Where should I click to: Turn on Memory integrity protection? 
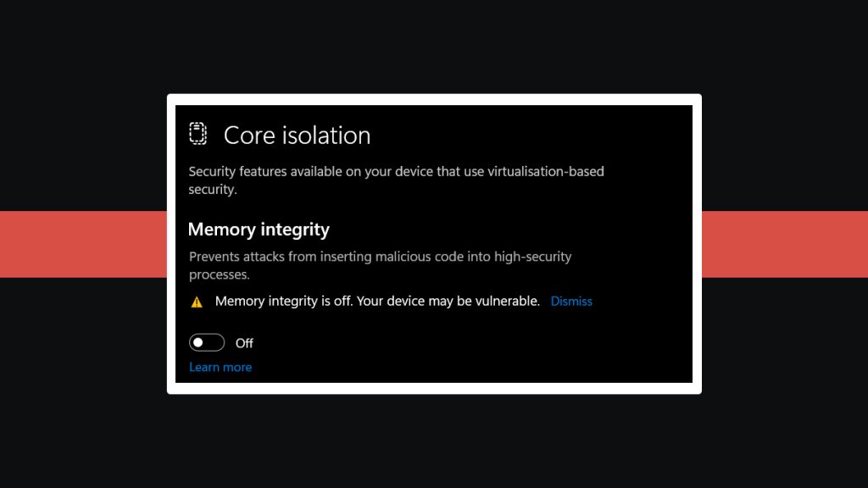(207, 342)
